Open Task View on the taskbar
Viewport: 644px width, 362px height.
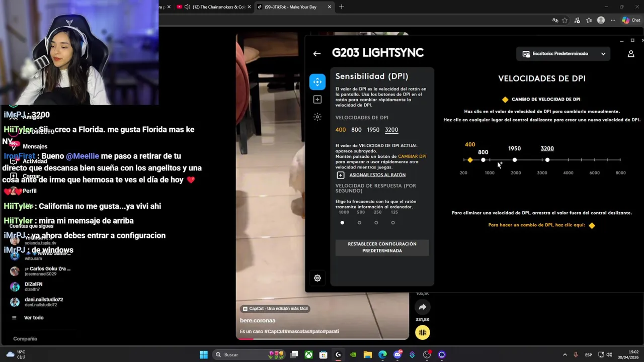pyautogui.click(x=294, y=354)
